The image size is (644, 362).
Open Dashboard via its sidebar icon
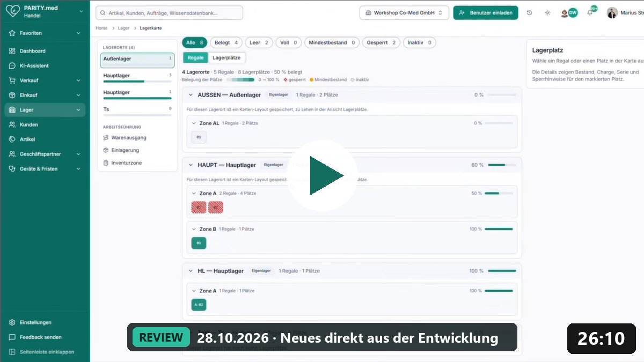click(x=12, y=51)
